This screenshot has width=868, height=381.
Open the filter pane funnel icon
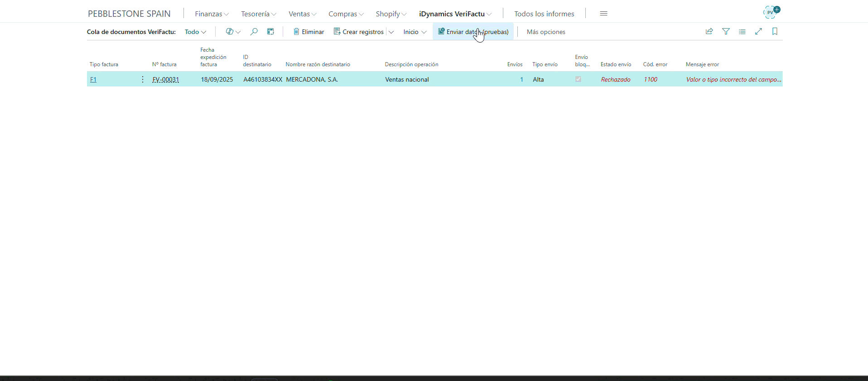(726, 32)
